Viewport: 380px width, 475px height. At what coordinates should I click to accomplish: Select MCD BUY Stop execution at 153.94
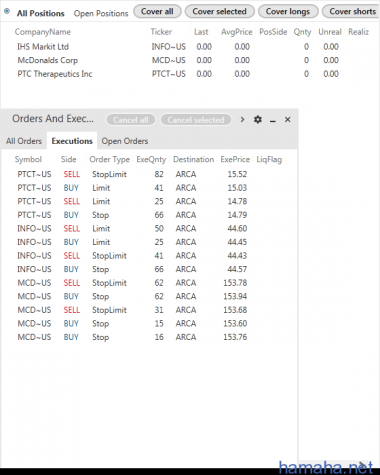tap(149, 296)
